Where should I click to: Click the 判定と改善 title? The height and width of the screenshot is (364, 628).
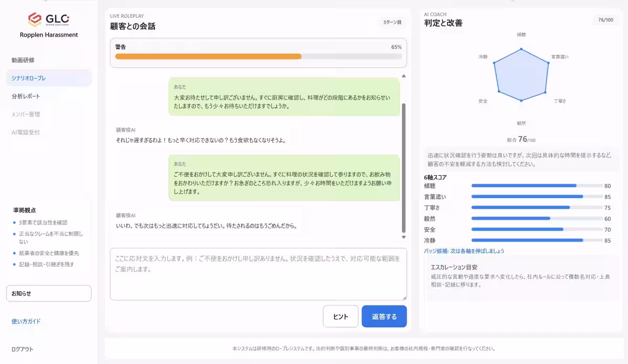443,23
